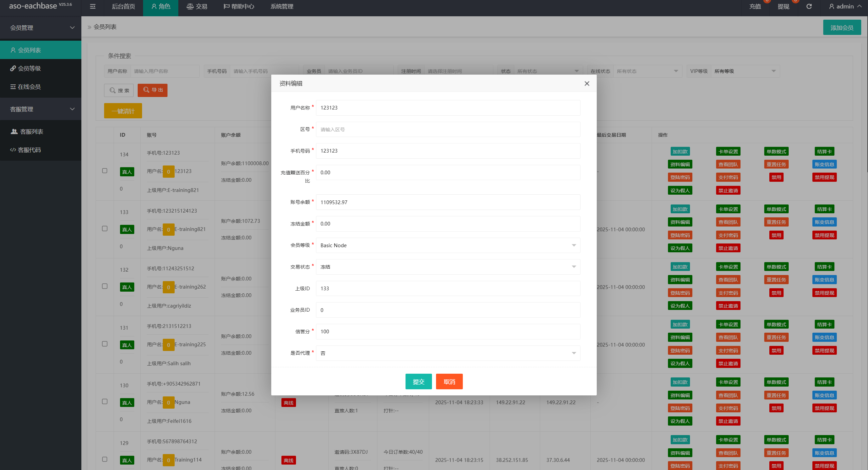Open 提现 in top bar
The height and width of the screenshot is (470, 868).
[x=784, y=6]
